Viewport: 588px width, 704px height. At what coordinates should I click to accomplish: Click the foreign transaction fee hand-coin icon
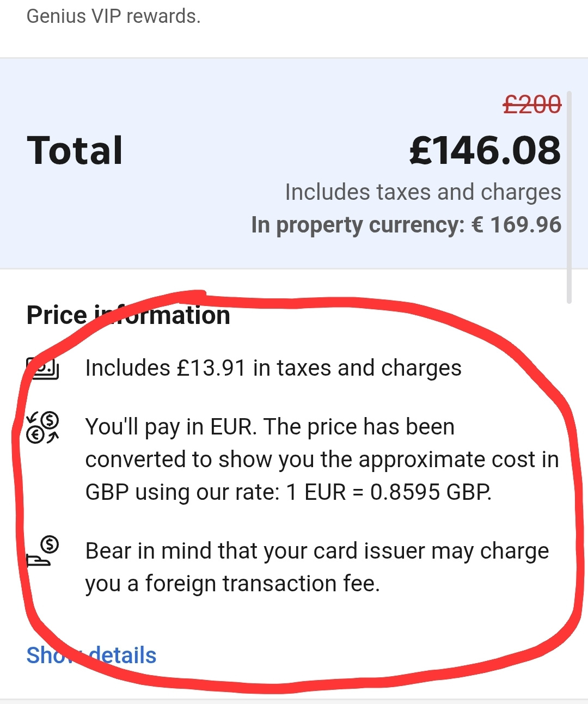(x=42, y=551)
